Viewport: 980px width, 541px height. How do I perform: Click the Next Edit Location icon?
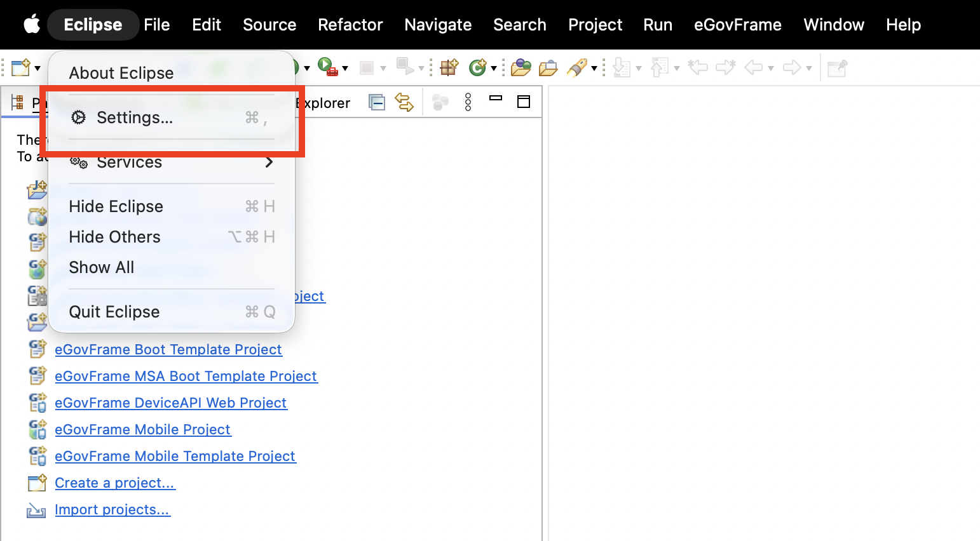pos(726,67)
